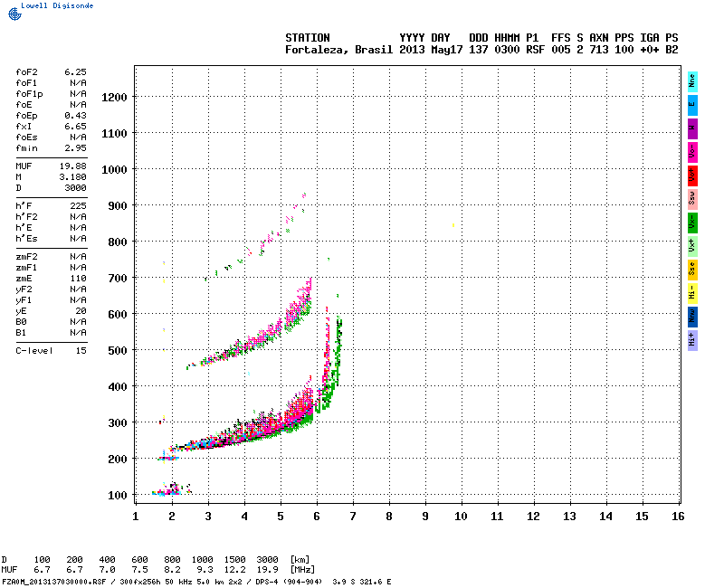Screen dimensions: 724x588
Task: Click the [km] unit label
Action: click(x=300, y=559)
